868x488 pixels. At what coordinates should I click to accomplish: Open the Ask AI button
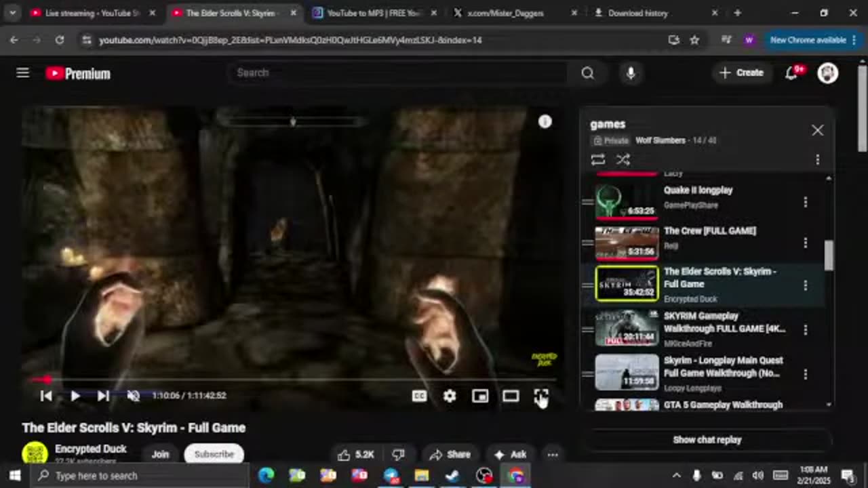coord(511,454)
